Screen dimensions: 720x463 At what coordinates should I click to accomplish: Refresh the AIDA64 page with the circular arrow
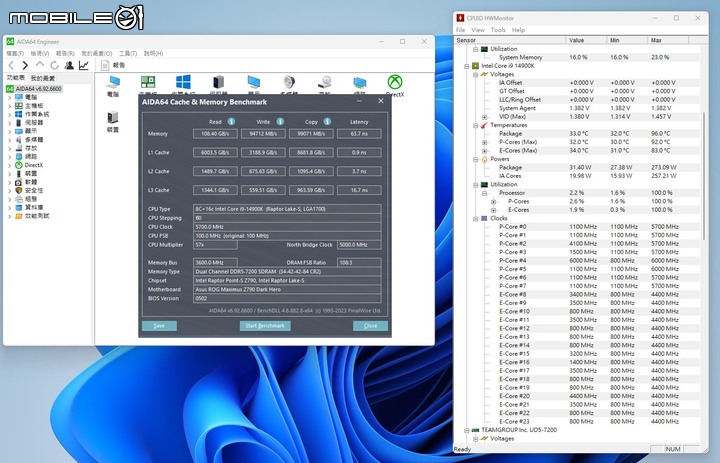coord(54,66)
